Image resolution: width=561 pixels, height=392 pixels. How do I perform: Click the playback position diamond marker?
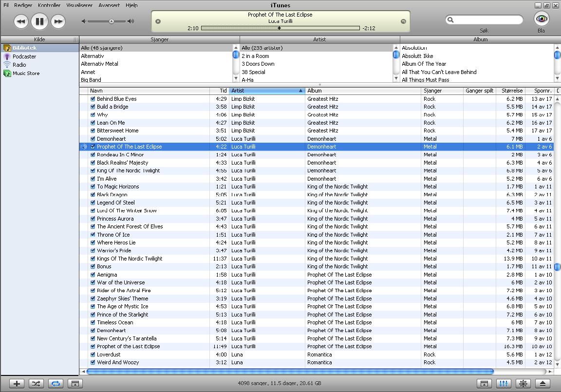point(279,28)
